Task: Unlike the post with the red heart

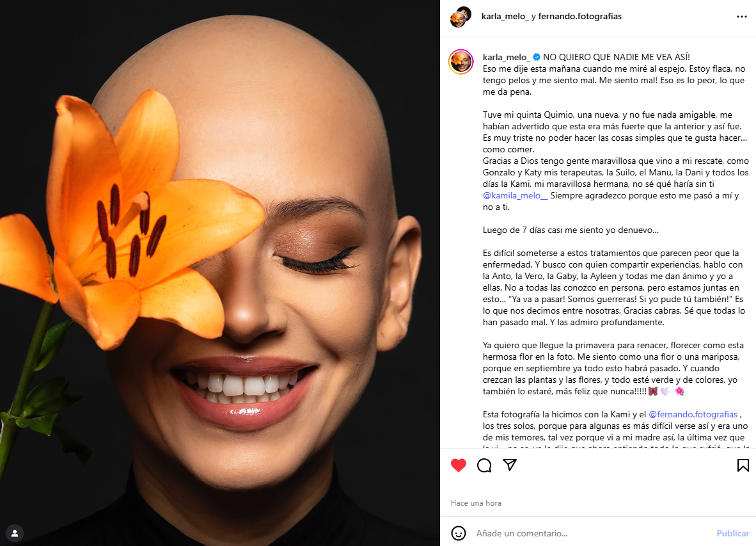Action: click(x=459, y=465)
